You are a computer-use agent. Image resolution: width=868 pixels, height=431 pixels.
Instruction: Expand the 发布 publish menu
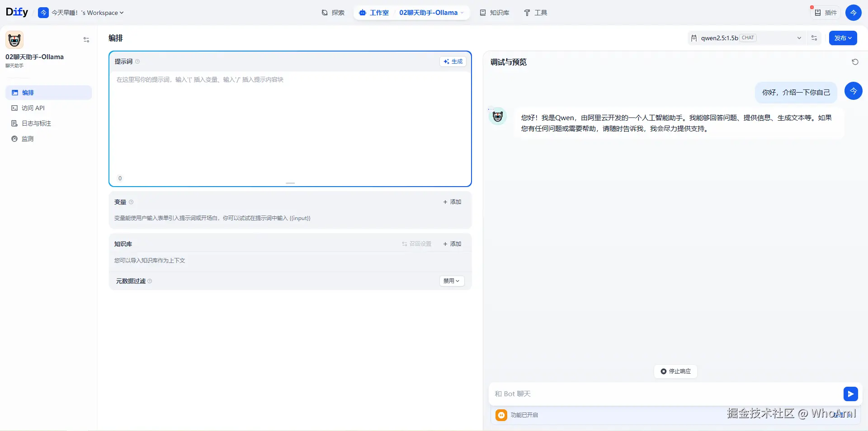(843, 38)
